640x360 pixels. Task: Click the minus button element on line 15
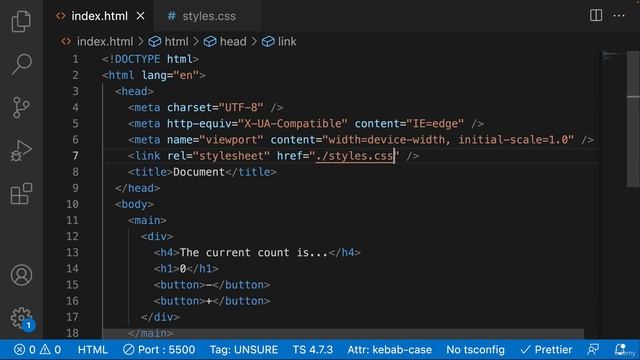pyautogui.click(x=212, y=285)
